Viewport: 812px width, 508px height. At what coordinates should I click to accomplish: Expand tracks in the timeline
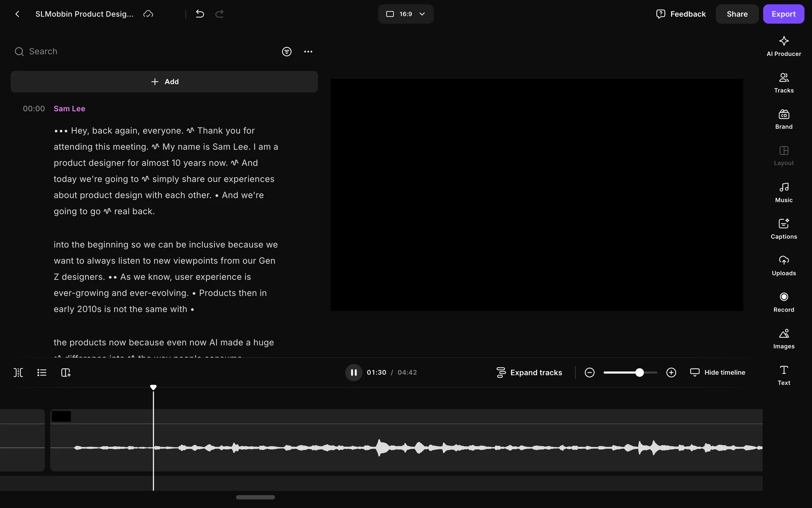pyautogui.click(x=529, y=373)
